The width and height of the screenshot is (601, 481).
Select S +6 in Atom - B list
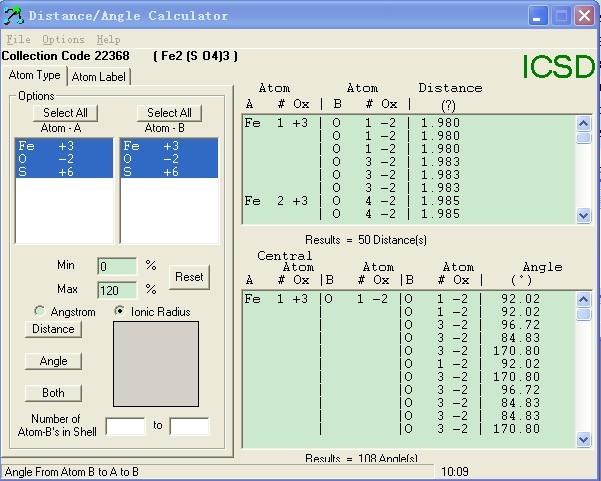pos(169,172)
